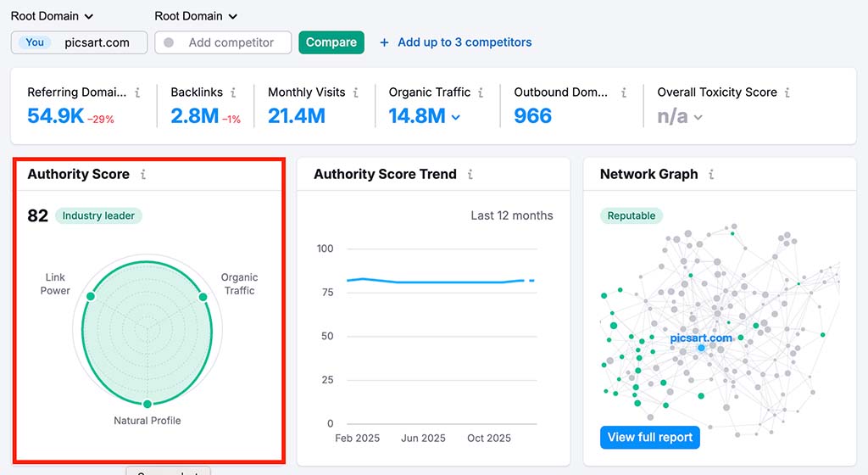Viewport: 868px width, 475px height.
Task: Open info icon next to Organic Traffic
Action: 481,92
